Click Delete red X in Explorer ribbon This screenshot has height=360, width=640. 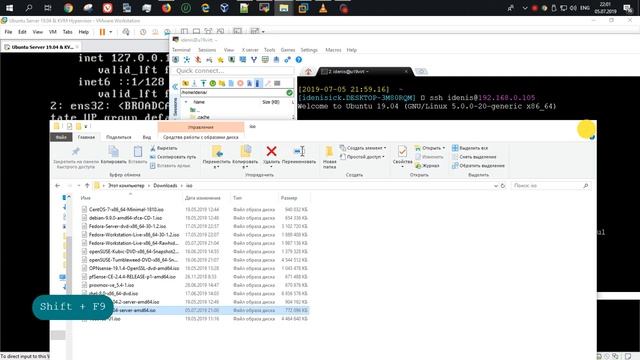tap(271, 151)
